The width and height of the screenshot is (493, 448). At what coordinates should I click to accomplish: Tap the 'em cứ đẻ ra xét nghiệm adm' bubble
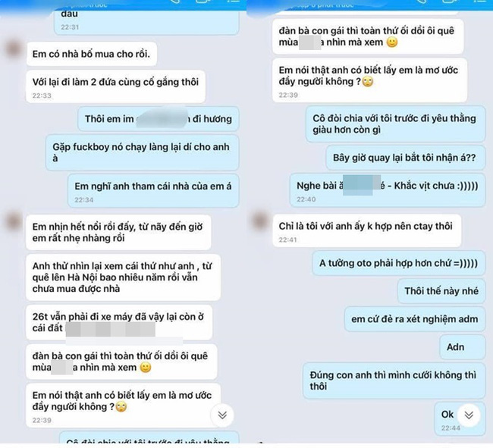point(415,319)
